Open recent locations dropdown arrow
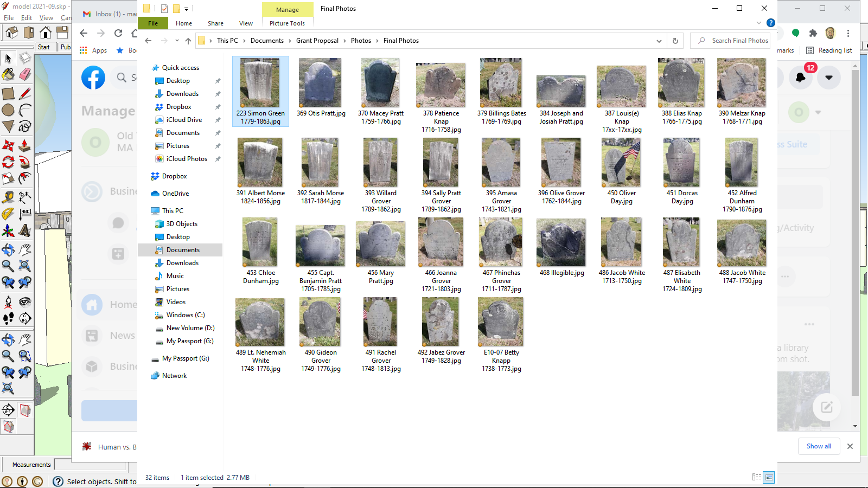Viewport: 868px width, 488px height. [x=177, y=41]
